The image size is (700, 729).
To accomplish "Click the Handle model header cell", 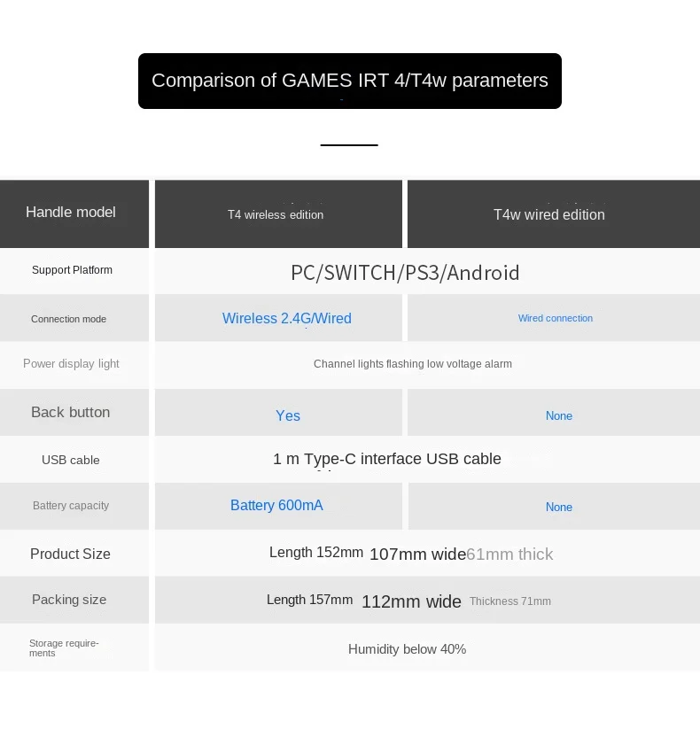I will [x=71, y=212].
